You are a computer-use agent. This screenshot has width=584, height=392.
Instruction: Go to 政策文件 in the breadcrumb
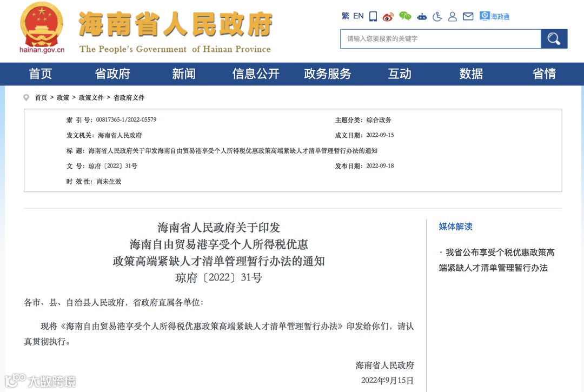pos(91,97)
